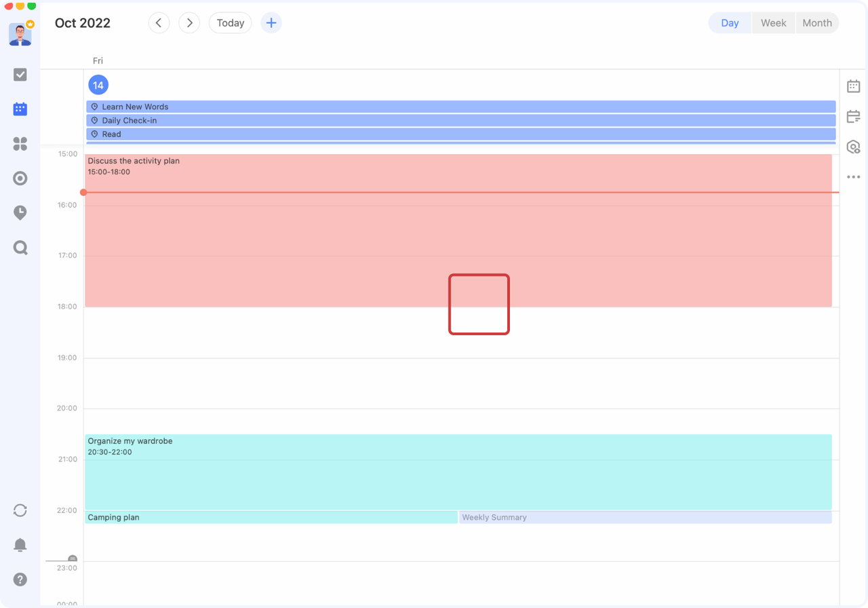The image size is (868, 608).
Task: Switch to Week view tab
Action: [774, 23]
